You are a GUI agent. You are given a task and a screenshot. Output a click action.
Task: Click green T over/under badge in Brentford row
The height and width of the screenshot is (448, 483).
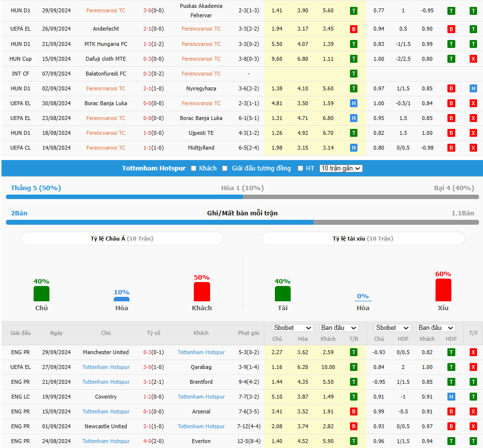tap(474, 382)
